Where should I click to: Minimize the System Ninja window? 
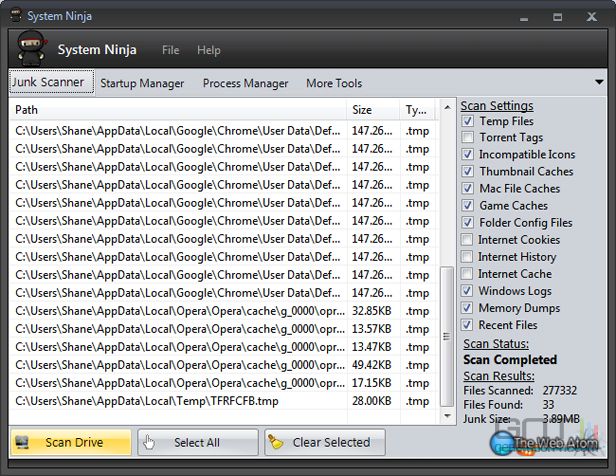click(x=524, y=17)
